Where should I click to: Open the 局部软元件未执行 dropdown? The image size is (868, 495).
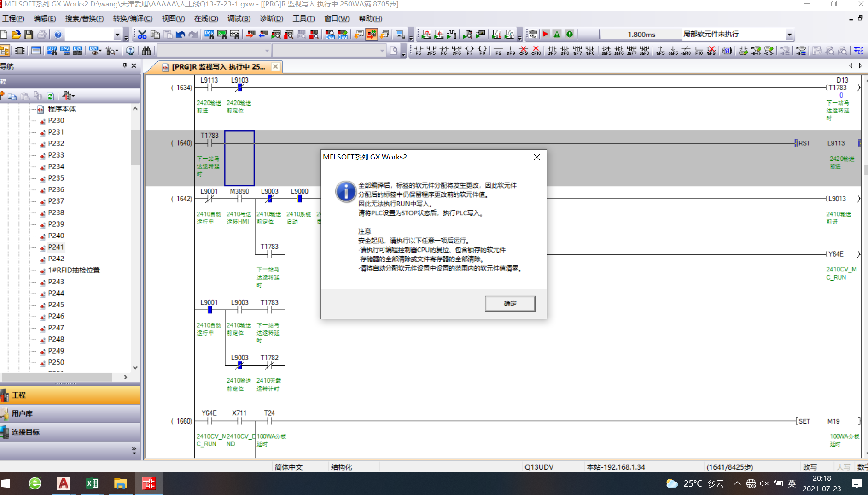tap(789, 35)
